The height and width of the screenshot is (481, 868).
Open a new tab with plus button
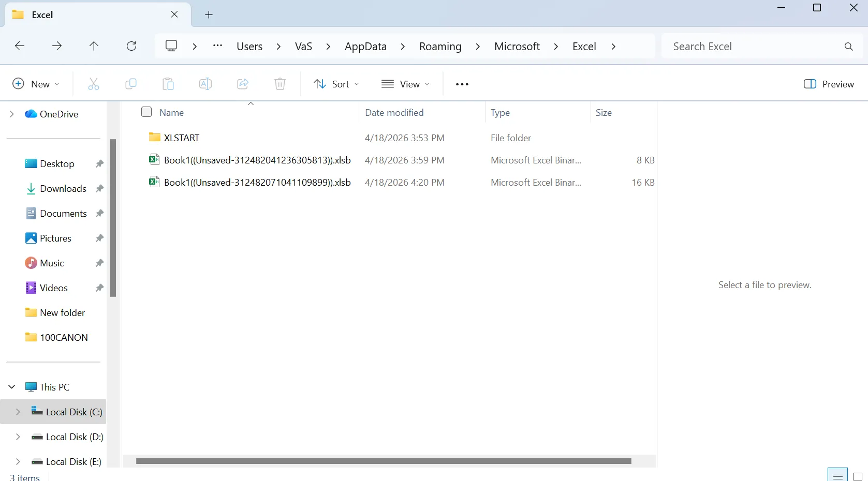209,14
